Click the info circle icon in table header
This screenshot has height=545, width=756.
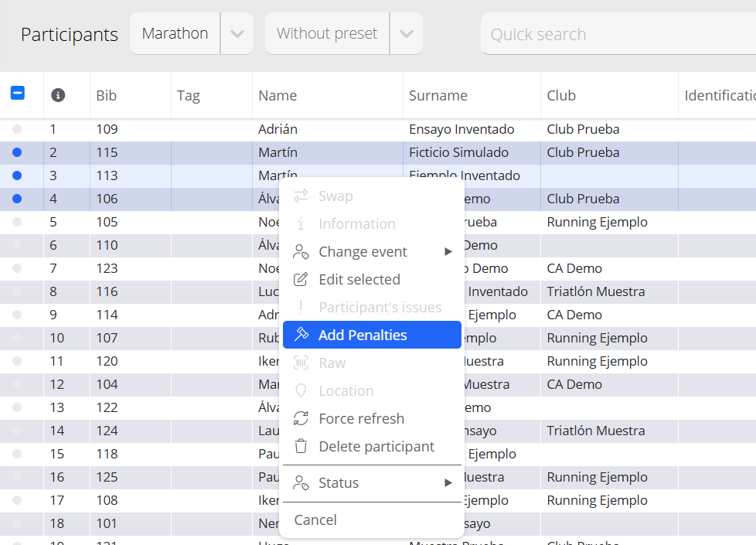pos(58,95)
